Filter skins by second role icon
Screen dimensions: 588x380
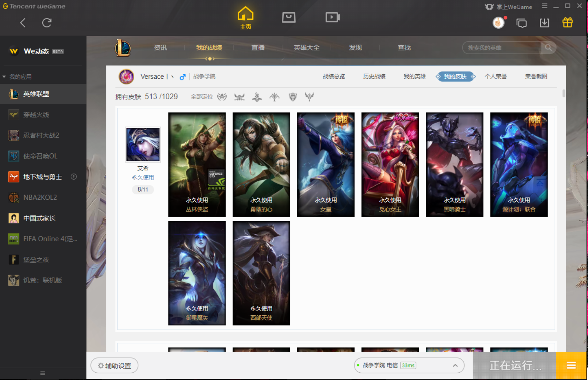(x=240, y=97)
